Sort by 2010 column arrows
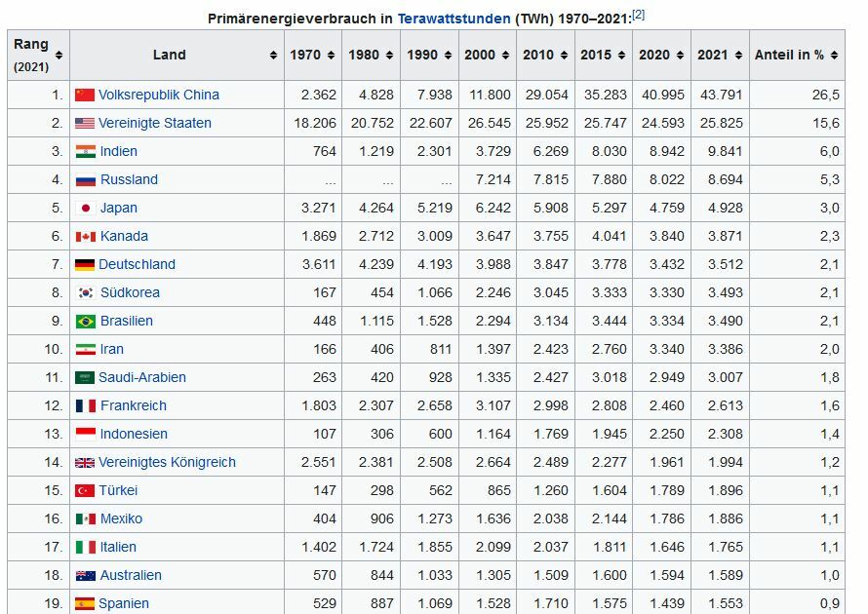This screenshot has width=868, height=614. [564, 55]
